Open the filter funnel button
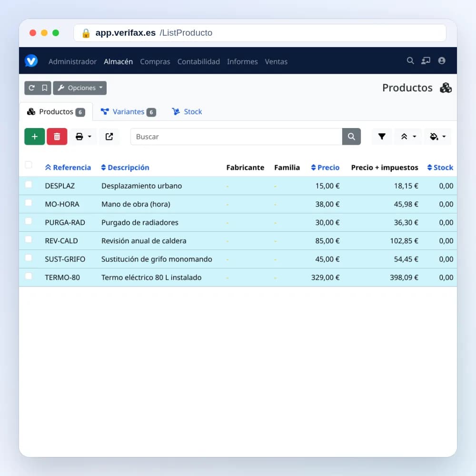Image resolution: width=476 pixels, height=476 pixels. click(x=382, y=137)
